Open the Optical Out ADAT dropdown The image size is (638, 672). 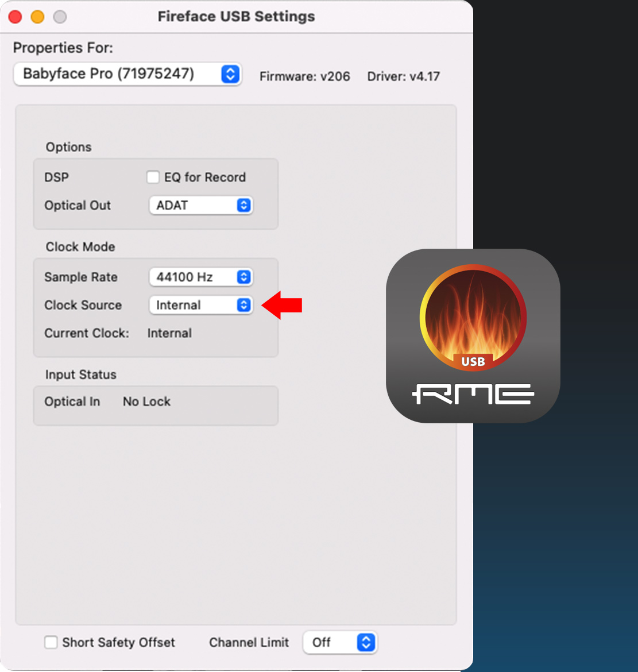click(201, 205)
